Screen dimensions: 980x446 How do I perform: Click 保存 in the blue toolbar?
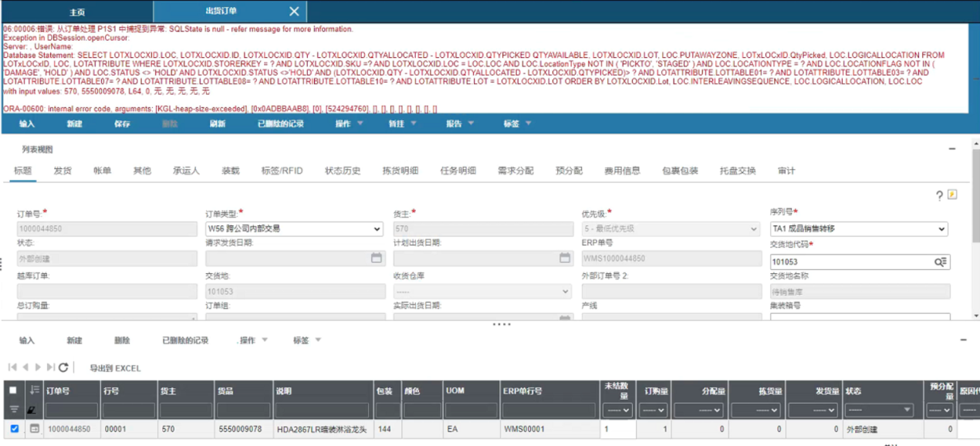122,123
